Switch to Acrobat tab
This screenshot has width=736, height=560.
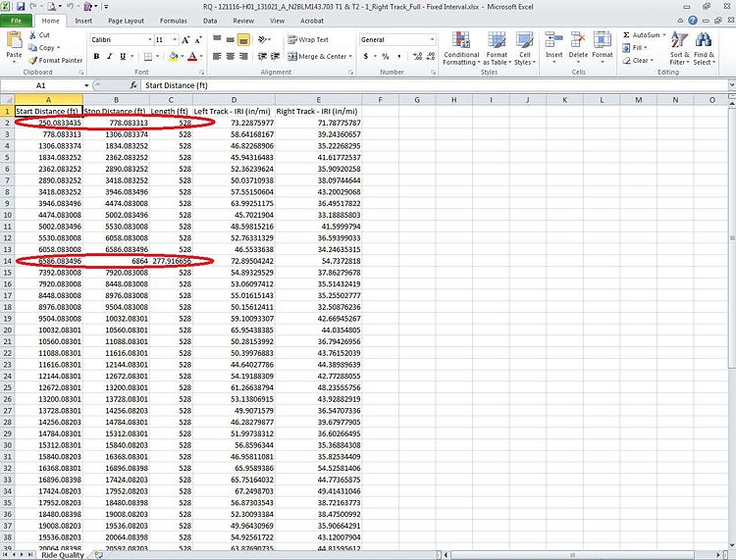[312, 21]
